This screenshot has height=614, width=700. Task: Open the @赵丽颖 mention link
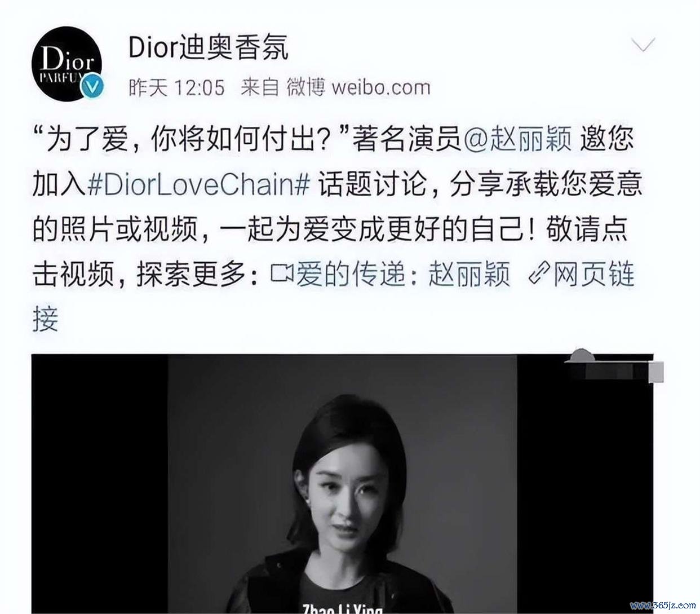(x=518, y=139)
